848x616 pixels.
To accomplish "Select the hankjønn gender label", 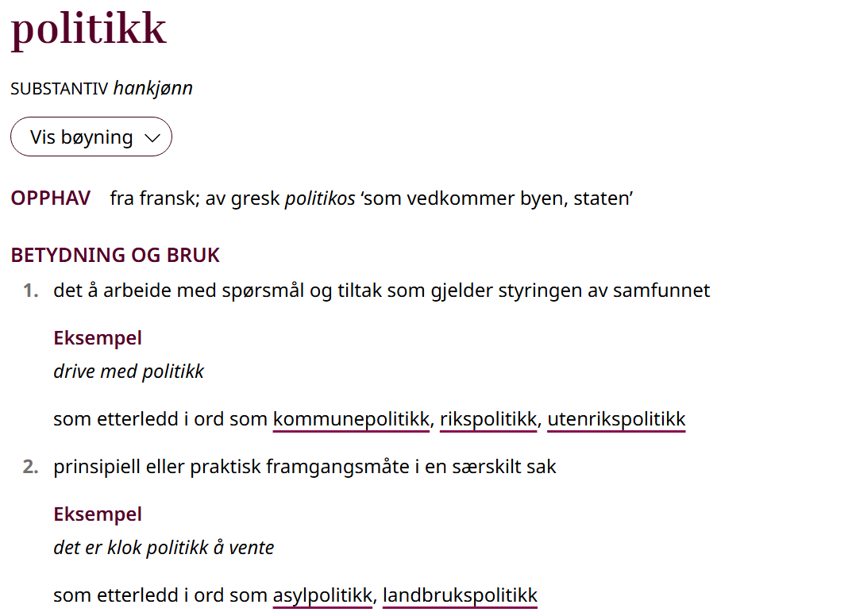I will point(153,88).
